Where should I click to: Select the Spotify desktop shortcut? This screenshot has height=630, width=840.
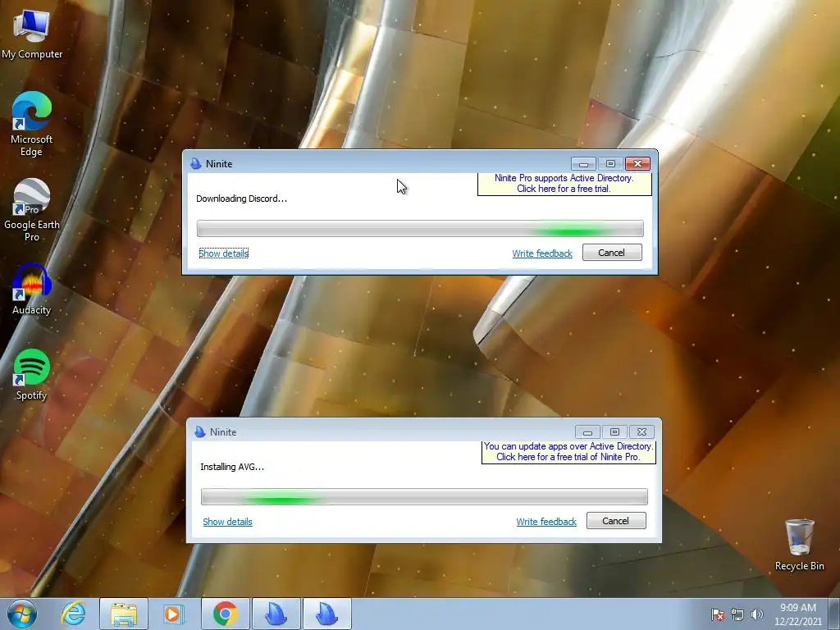tap(32, 374)
